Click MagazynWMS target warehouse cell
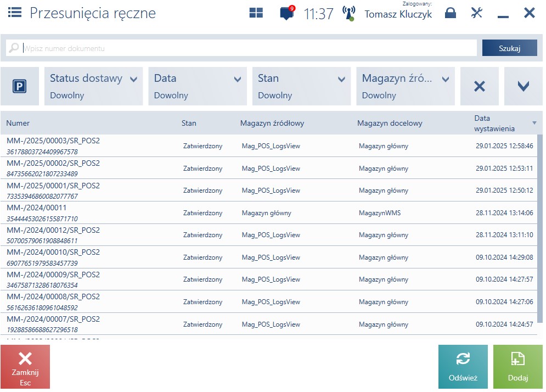 [x=380, y=213]
